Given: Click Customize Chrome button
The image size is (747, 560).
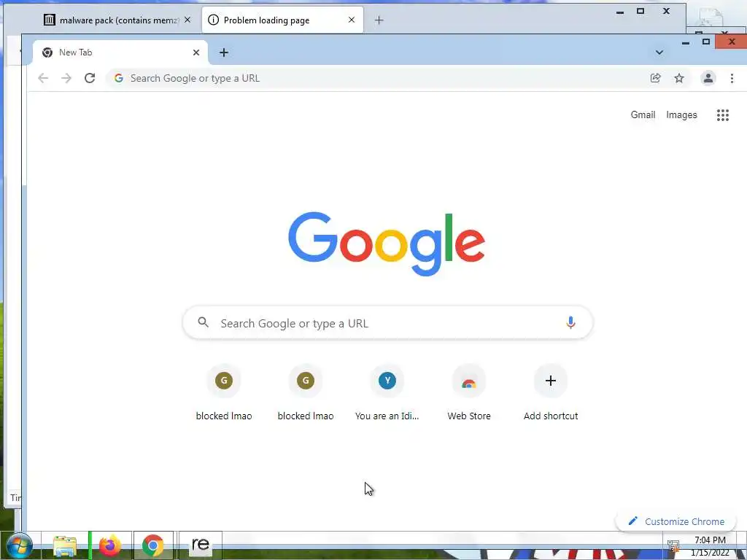Looking at the screenshot, I should pos(676,521).
